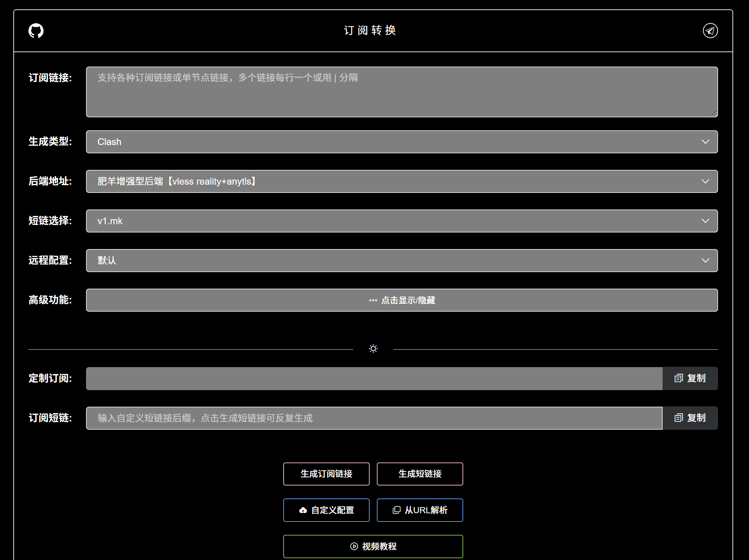Click the 后端地址 label
The height and width of the screenshot is (560, 749).
[x=50, y=181]
